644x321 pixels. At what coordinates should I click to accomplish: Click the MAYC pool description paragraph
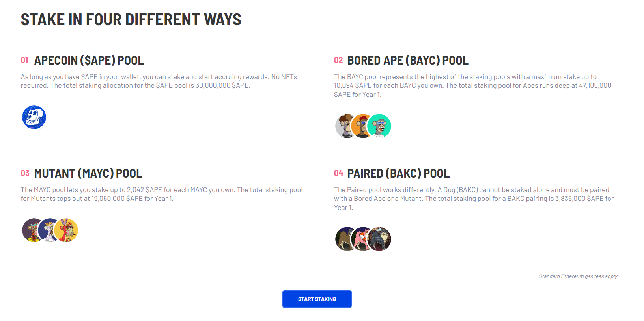(x=162, y=194)
